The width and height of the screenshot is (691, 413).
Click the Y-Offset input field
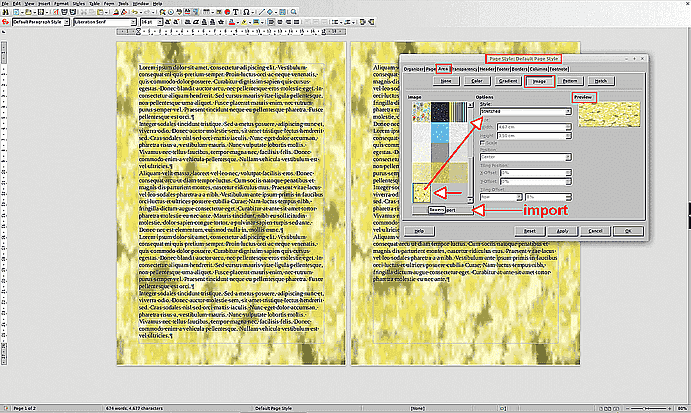coord(535,181)
